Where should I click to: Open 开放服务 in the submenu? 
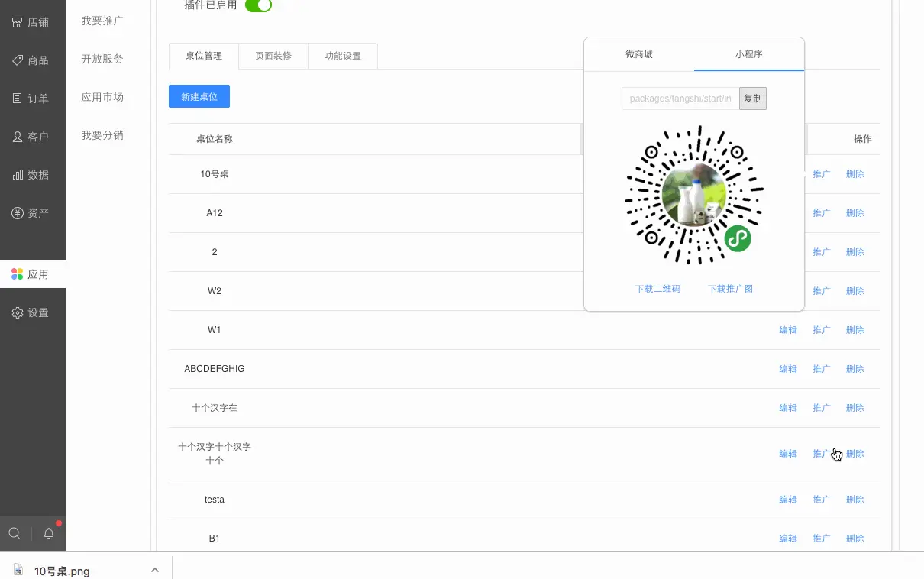[x=102, y=59]
